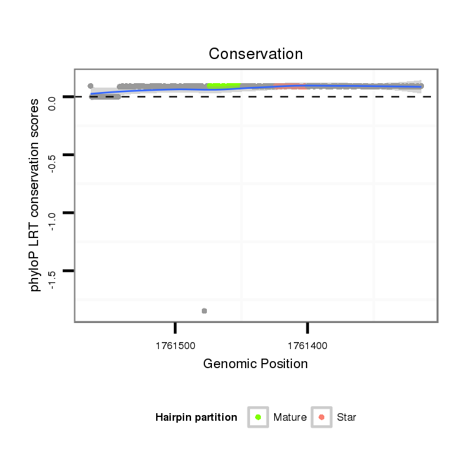This screenshot has height=476, width=476.
Task: Click the red Star legend dot
Action: [x=322, y=417]
